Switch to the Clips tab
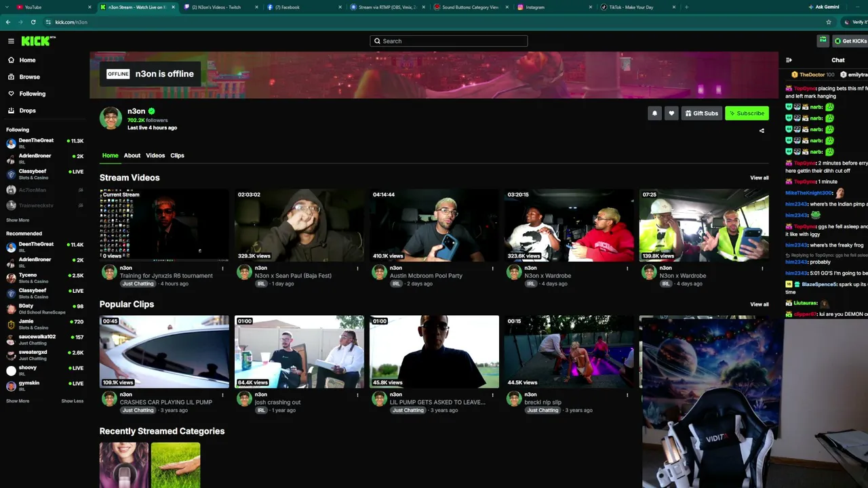 coord(177,156)
